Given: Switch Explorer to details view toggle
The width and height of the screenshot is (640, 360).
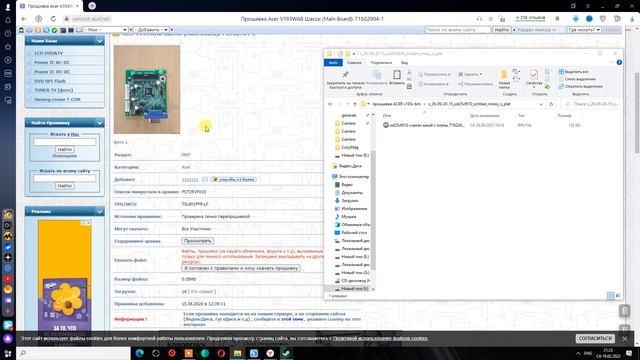Looking at the screenshot, I should [611, 296].
